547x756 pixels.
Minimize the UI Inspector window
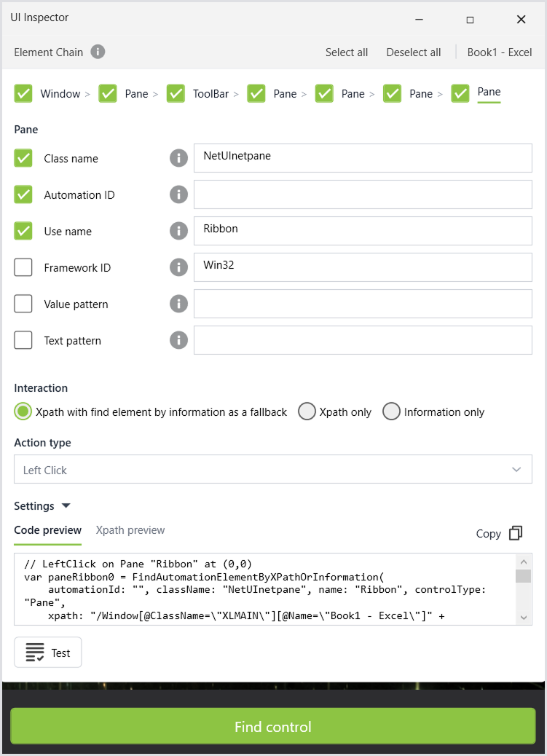[x=420, y=19]
